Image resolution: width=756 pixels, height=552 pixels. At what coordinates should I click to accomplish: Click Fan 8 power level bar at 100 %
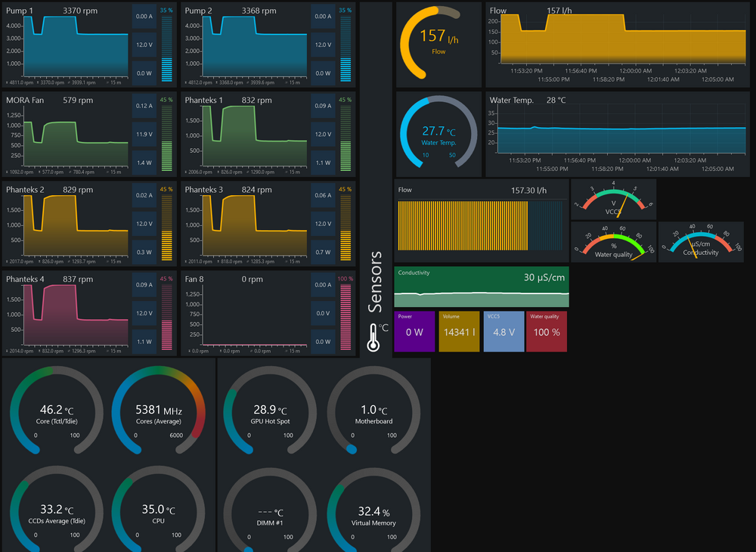pos(345,318)
